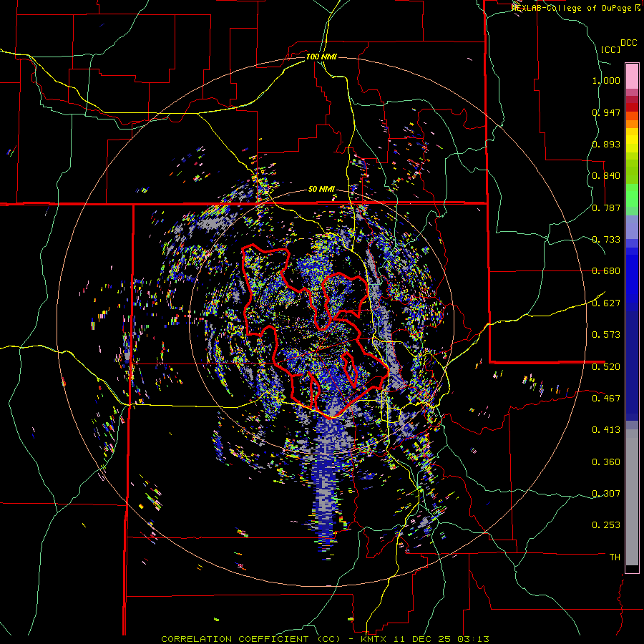Click the 0.307 scale value

(x=606, y=493)
